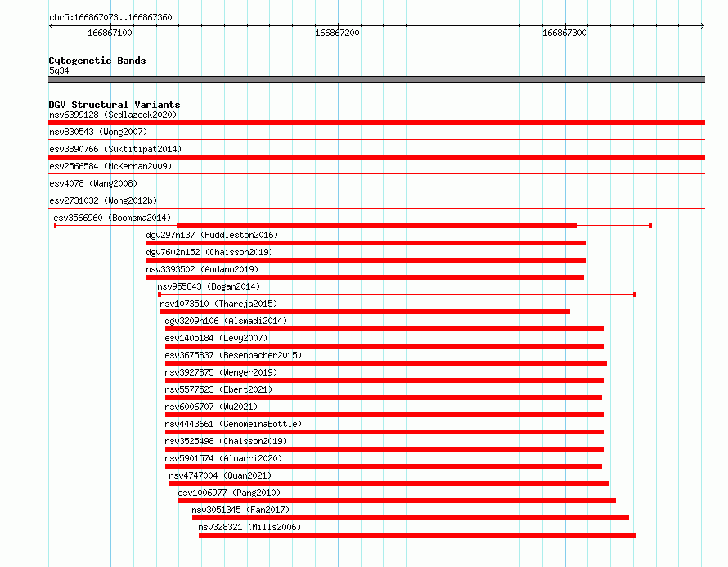Select nsv4443661 (GenomeinaBottle) label
Viewport: 728px width, 567px height.
233,424
